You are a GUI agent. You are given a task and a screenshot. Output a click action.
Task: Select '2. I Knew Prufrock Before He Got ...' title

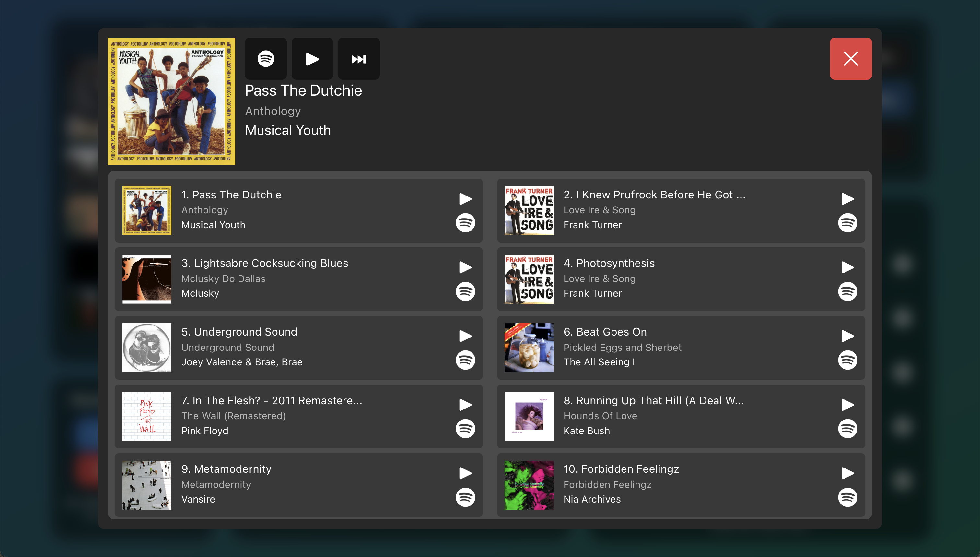pyautogui.click(x=655, y=194)
